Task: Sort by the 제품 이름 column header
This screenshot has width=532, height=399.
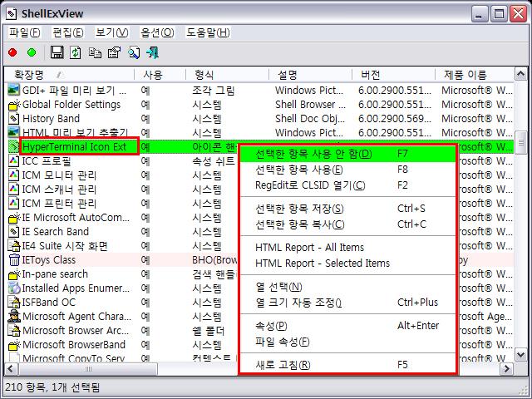Action: point(475,75)
